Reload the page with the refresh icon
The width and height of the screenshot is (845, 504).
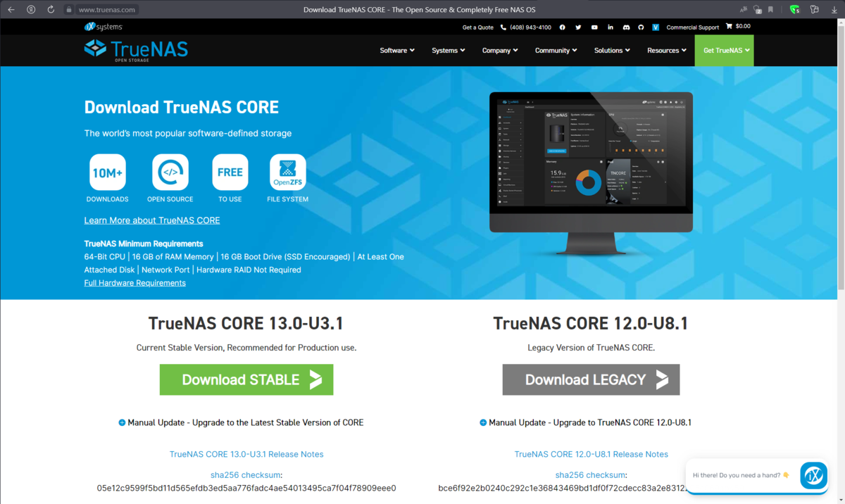(x=51, y=10)
